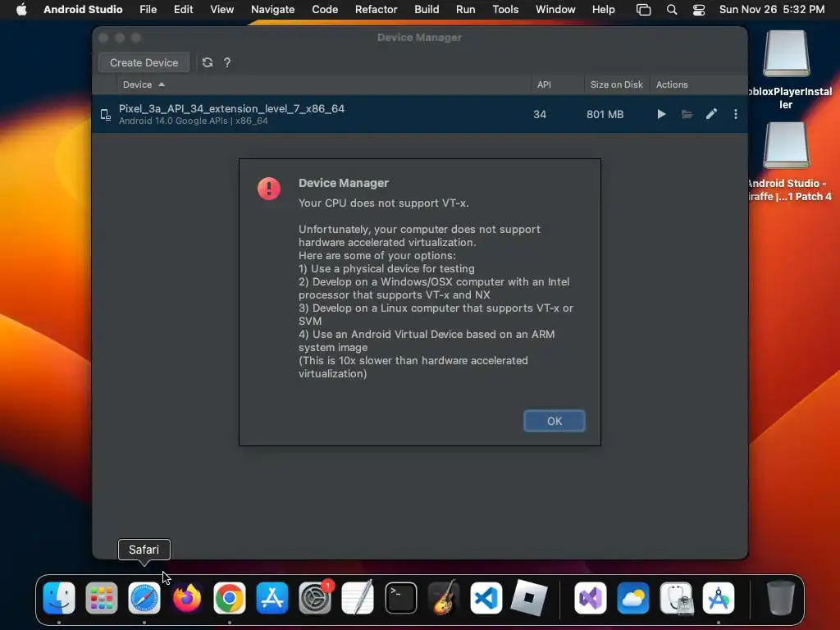Launch the Pixel_3a emulator with play icon

click(662, 114)
